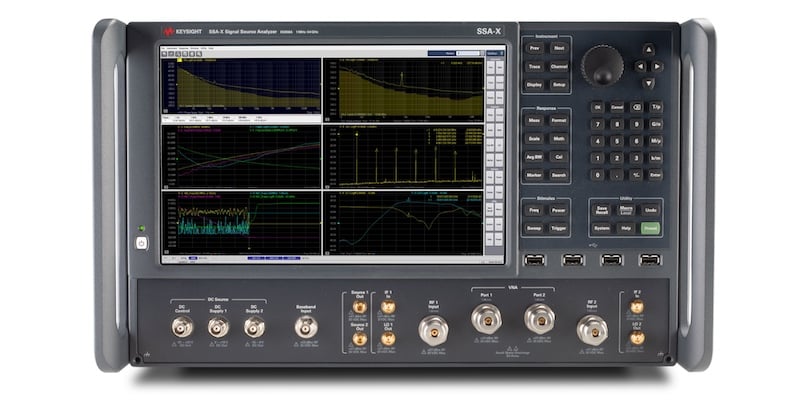Tap the Marker key

pos(534,175)
